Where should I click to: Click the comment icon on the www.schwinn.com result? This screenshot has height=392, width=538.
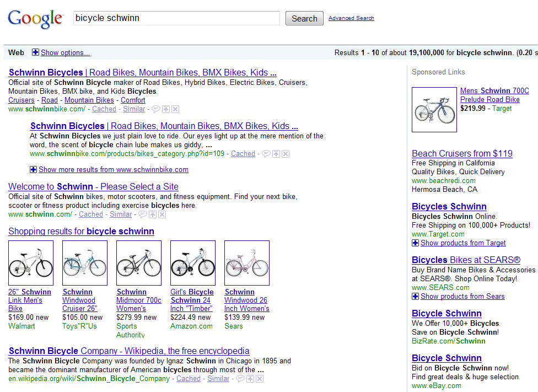pos(143,214)
